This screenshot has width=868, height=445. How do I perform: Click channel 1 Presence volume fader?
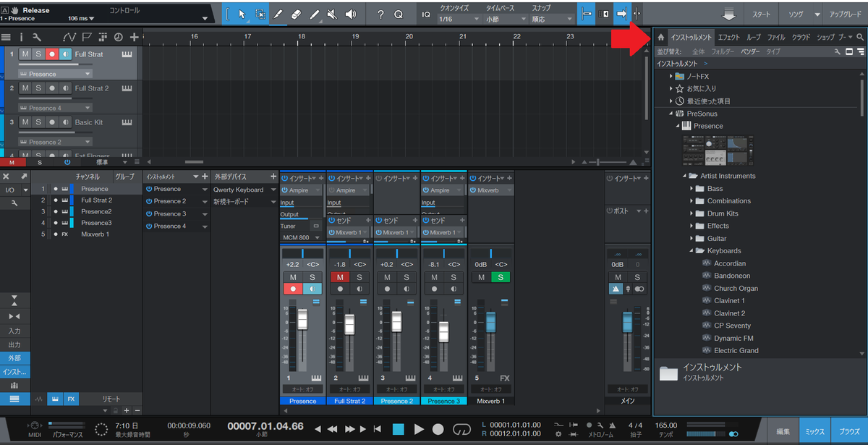pyautogui.click(x=302, y=318)
